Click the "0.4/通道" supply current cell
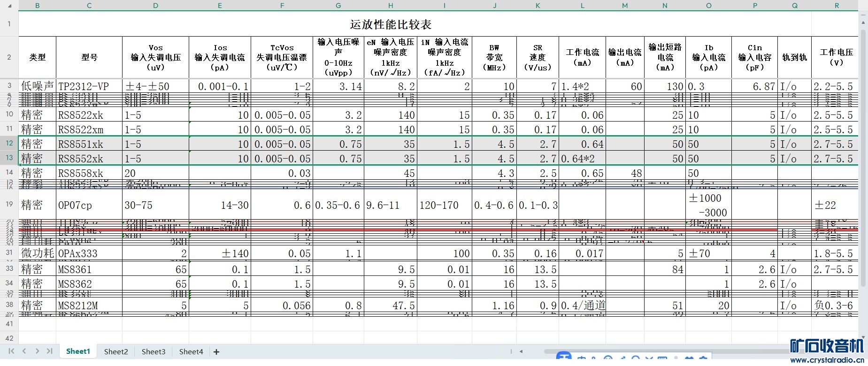Screen dimensions: 868x366 tap(583, 305)
